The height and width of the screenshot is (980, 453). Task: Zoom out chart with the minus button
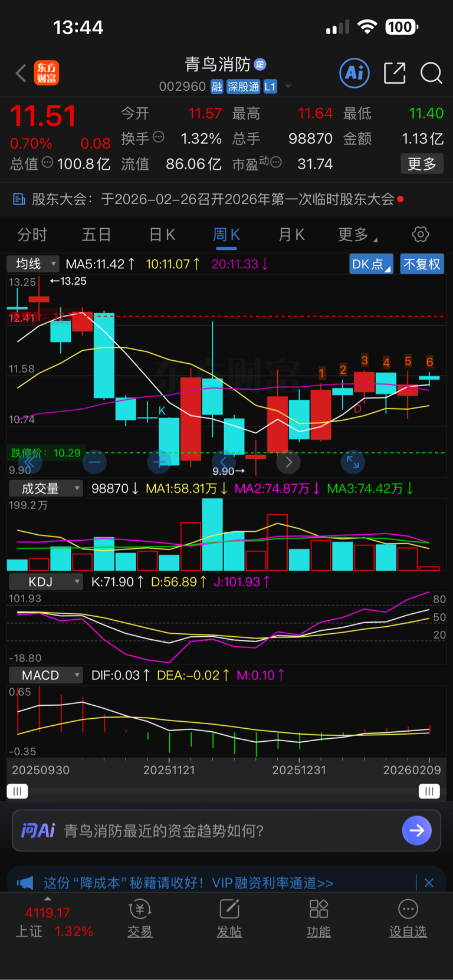(94, 462)
